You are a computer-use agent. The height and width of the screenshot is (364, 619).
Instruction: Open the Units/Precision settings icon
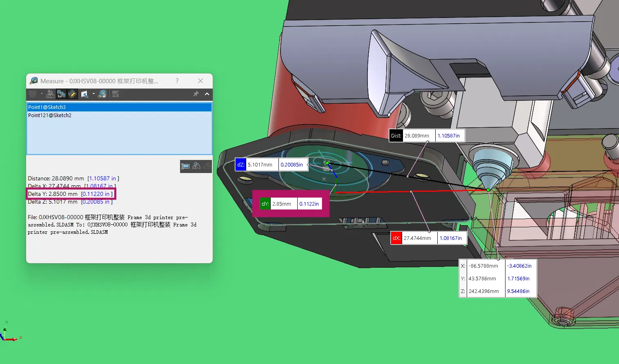click(x=50, y=94)
